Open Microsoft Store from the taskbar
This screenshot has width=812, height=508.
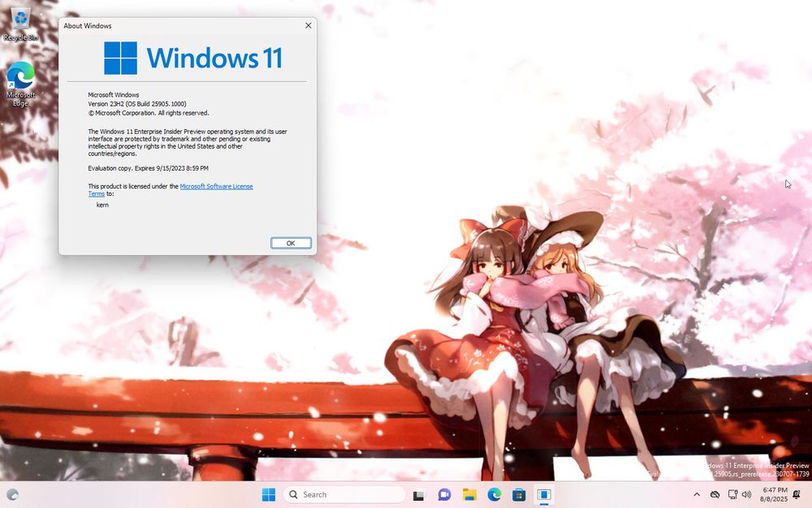(519, 494)
